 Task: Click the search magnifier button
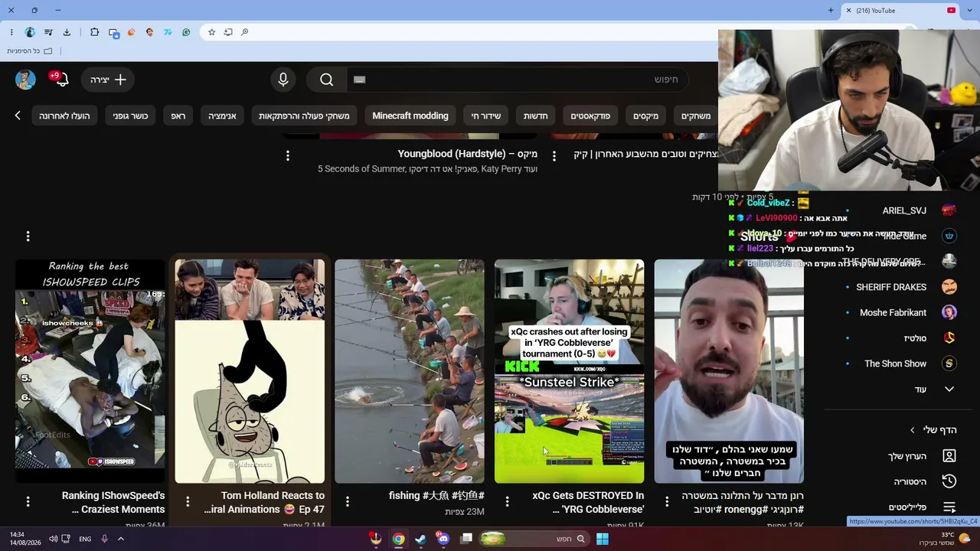coord(326,80)
